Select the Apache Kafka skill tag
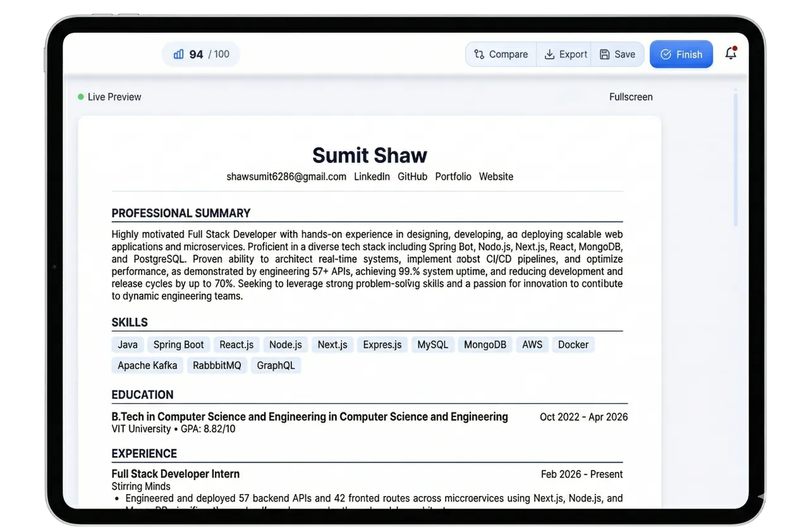This screenshot has height=532, width=809. tap(147, 366)
